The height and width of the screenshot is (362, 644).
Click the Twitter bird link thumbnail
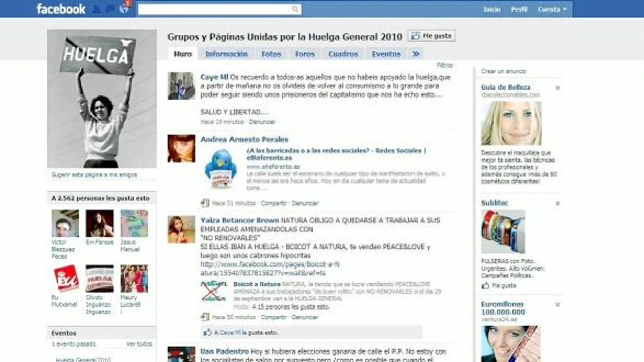point(221,169)
